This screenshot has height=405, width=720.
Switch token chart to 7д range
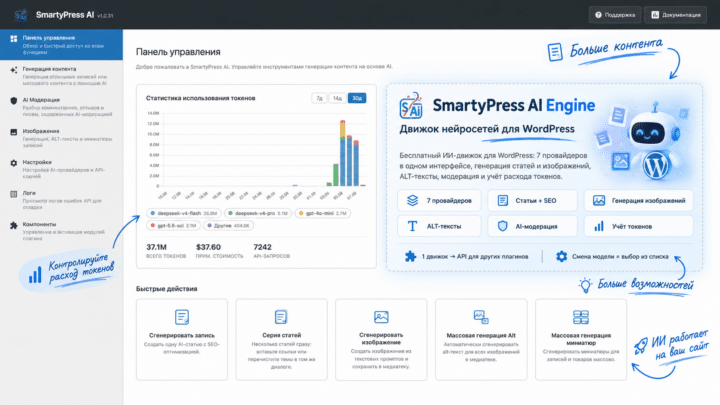click(x=319, y=98)
